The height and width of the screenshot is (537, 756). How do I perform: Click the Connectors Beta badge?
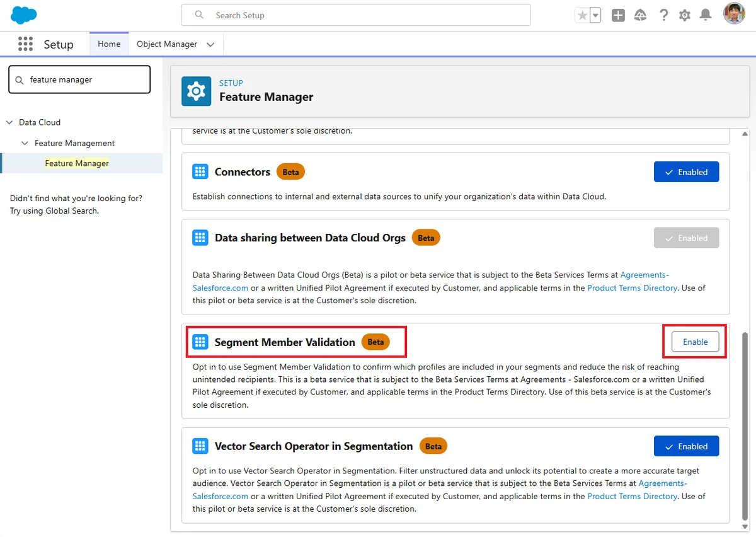(290, 172)
